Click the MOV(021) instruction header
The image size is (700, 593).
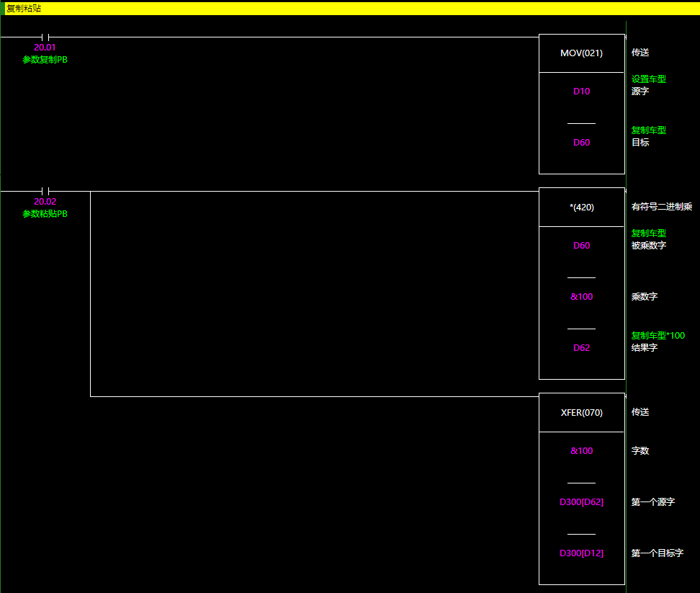pos(581,53)
